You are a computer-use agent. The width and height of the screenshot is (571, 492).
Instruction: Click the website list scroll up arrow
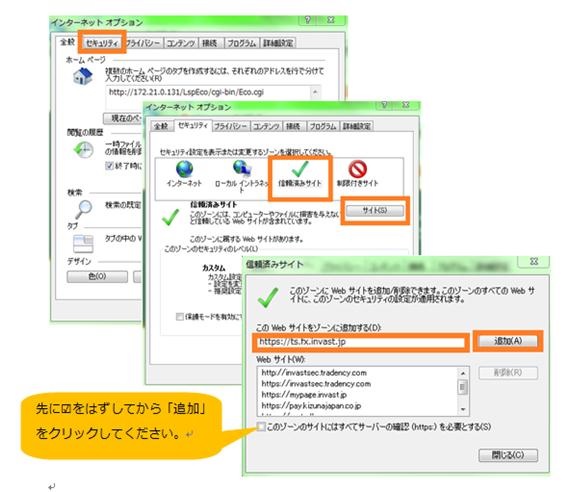tap(463, 373)
